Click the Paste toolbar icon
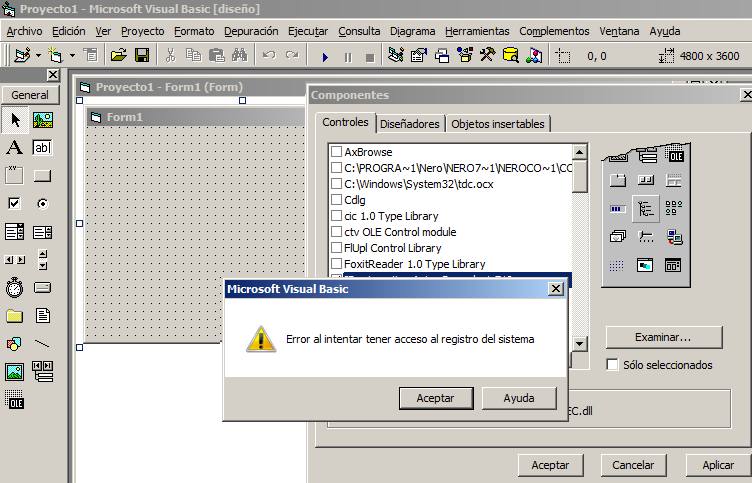752x483 pixels. pos(217,56)
